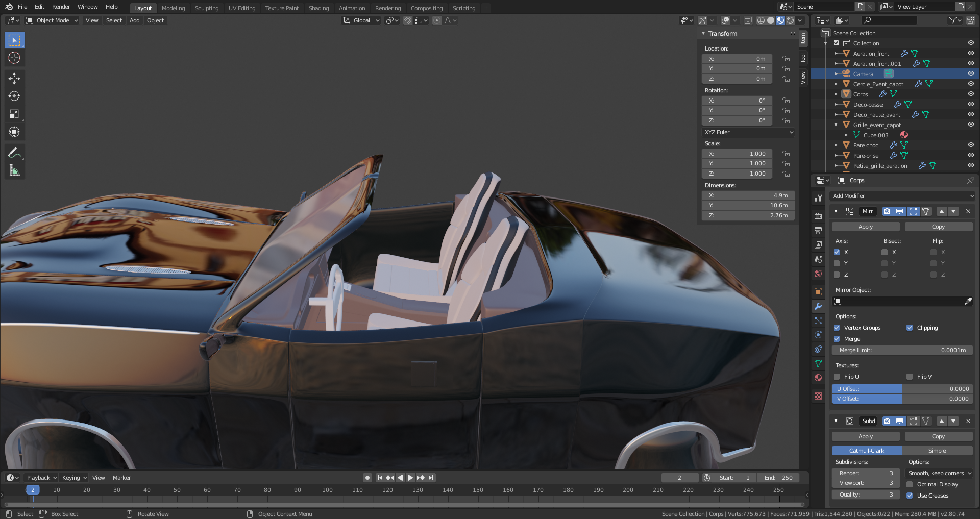The height and width of the screenshot is (519, 980).
Task: Apply the Mirror modifier
Action: (x=865, y=227)
